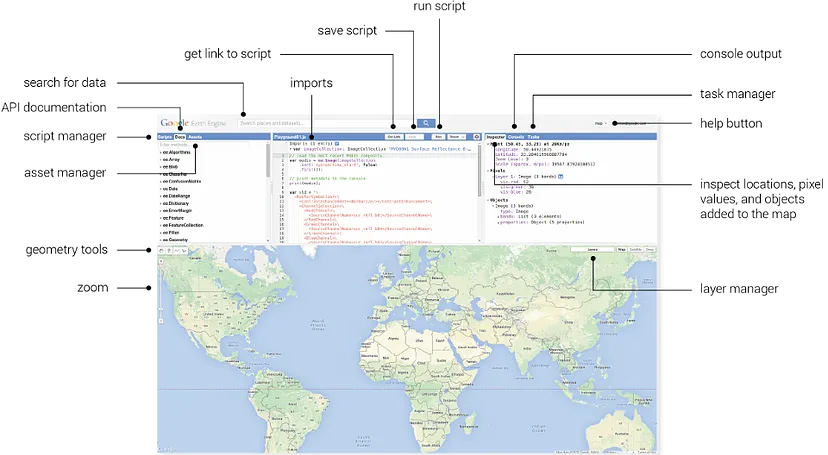Open the Reset dropdown button
This screenshot has width=828, height=455.
[x=456, y=137]
